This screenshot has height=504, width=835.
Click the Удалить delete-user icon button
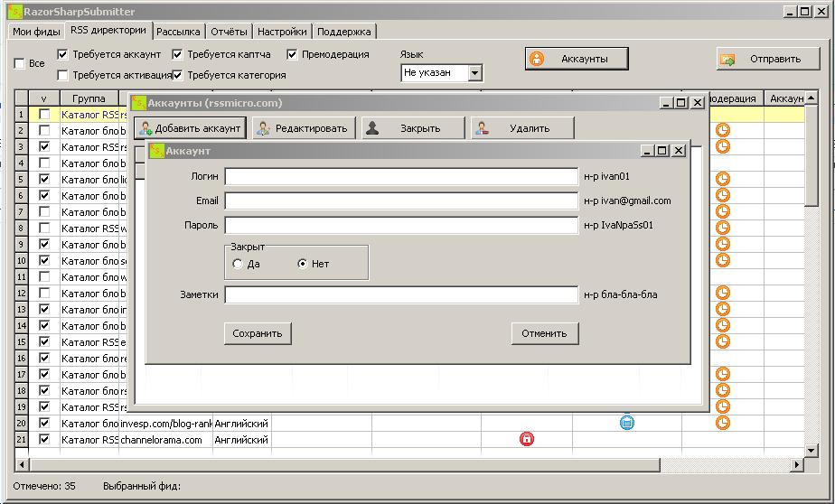[482, 128]
